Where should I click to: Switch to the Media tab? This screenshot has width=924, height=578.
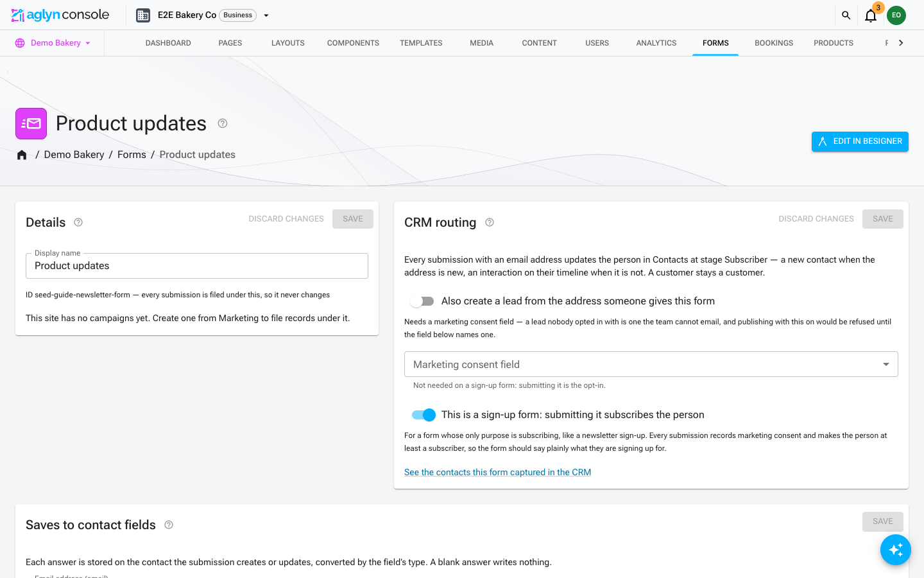pyautogui.click(x=481, y=43)
